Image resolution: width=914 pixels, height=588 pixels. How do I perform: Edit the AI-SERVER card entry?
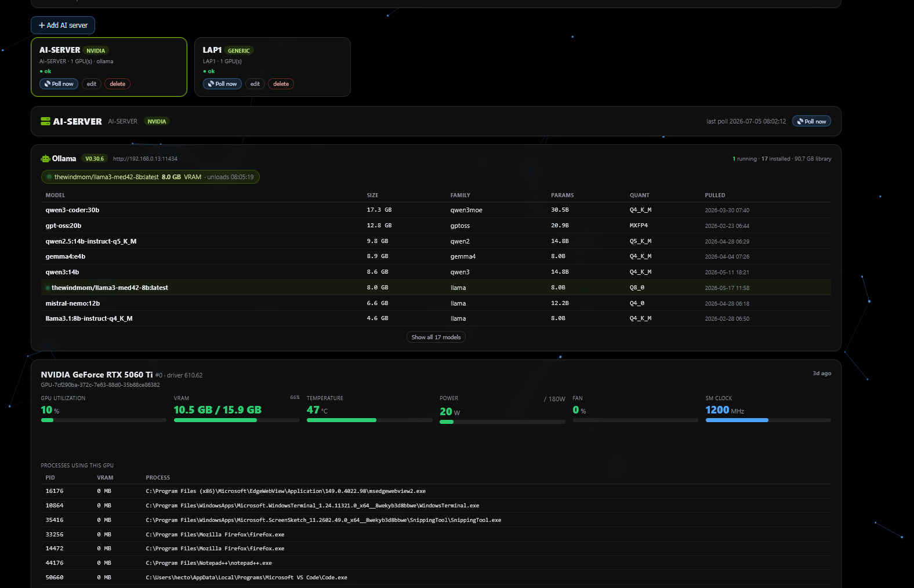tap(92, 84)
